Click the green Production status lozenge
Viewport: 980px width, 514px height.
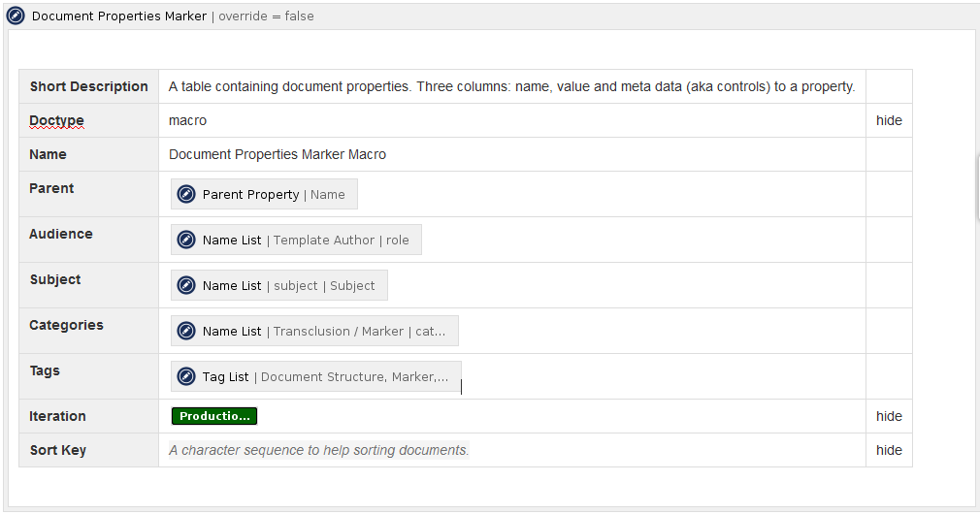tap(214, 416)
